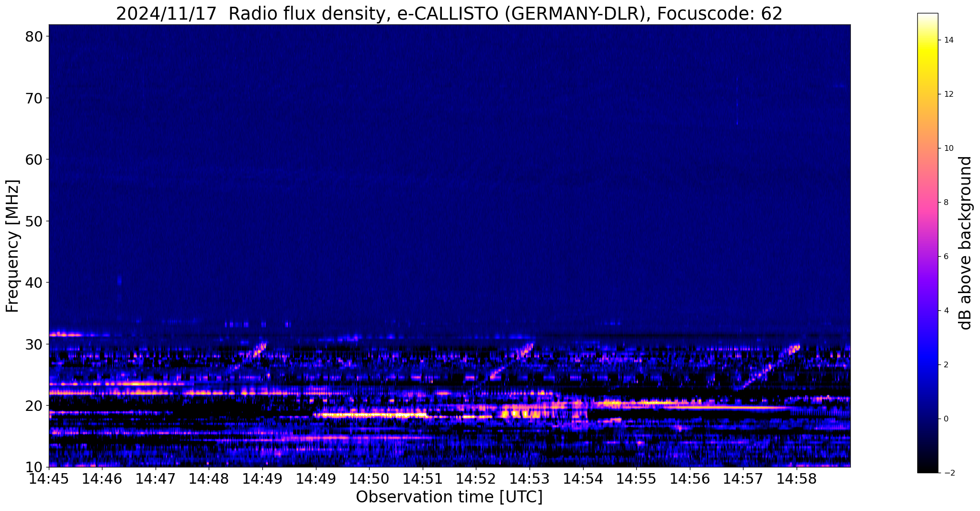
Task: Click the 'dB above background' colorbar label
Action: (x=966, y=243)
